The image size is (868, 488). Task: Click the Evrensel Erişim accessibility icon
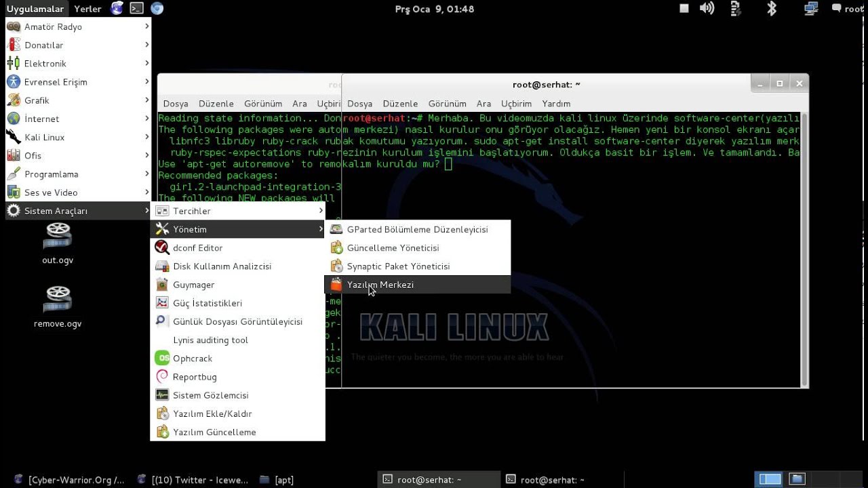tap(14, 82)
